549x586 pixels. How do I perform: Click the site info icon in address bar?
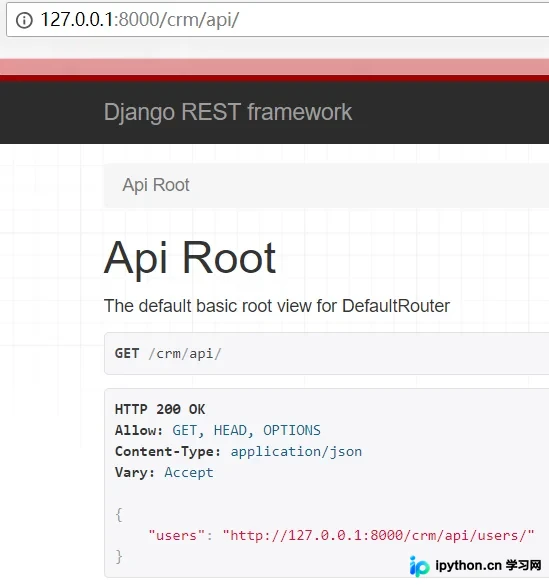pos(24,20)
